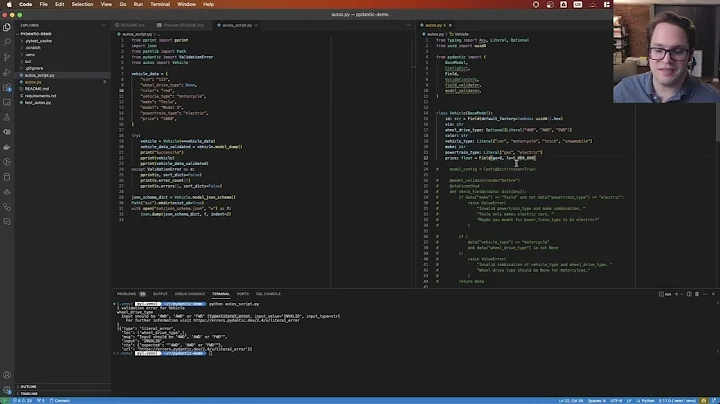This screenshot has width=720, height=404.
Task: Expand the .pytest_cache folder
Action: click(39, 41)
